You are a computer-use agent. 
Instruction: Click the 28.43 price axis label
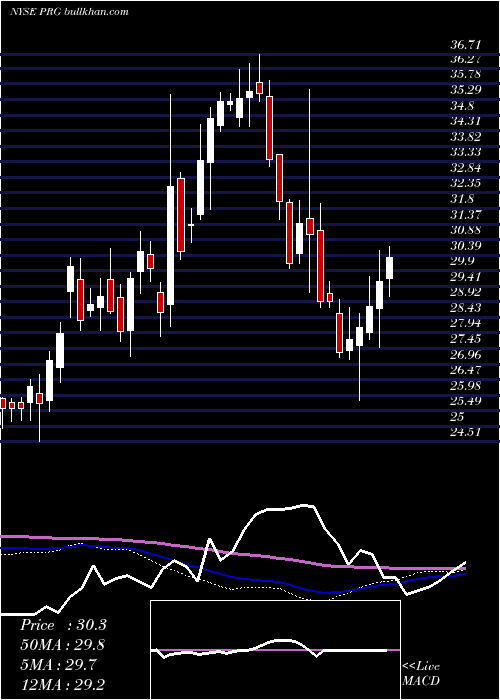[x=466, y=308]
